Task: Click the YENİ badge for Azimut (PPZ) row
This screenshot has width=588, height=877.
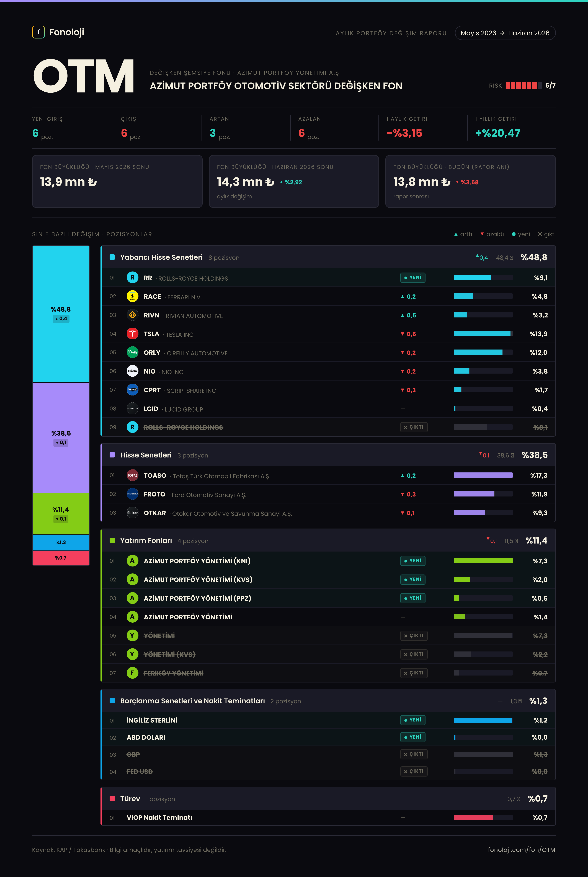Action: (412, 598)
